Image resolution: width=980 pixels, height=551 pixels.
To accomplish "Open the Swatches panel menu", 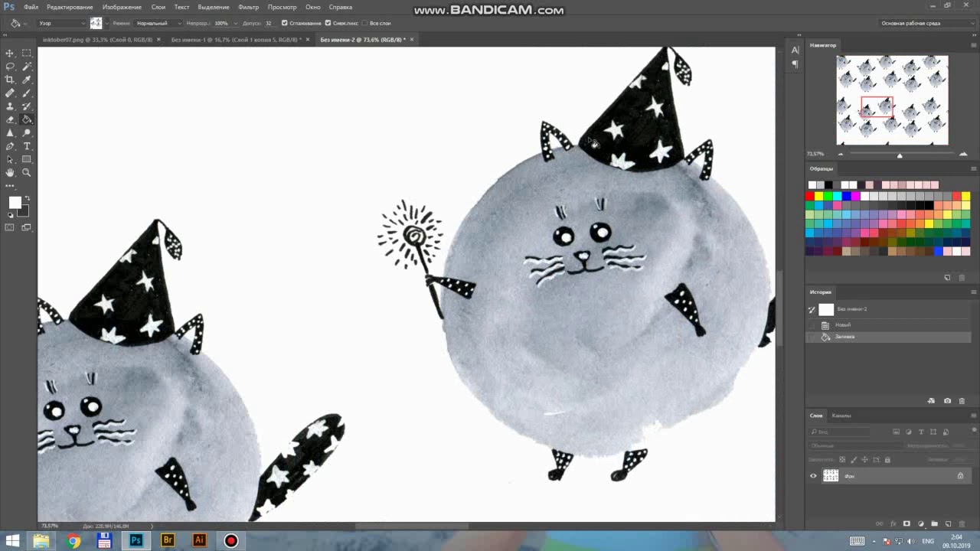I will pos(974,168).
